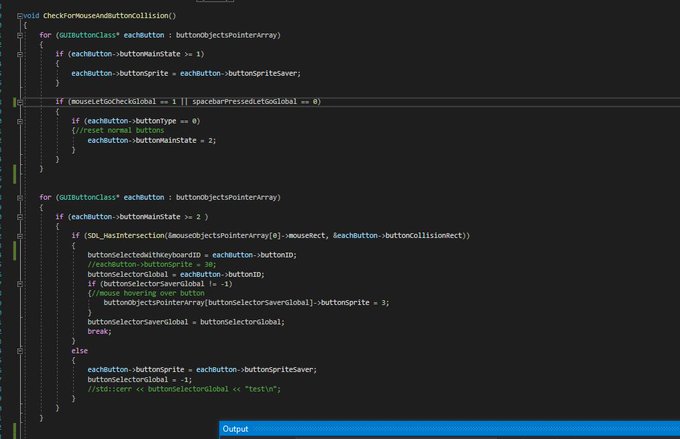The width and height of the screenshot is (680, 439).
Task: Click the SDL_HasIntersection call
Action: pos(126,236)
